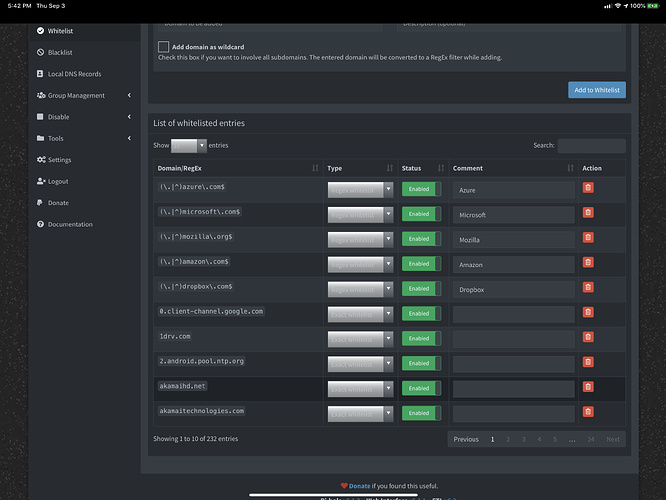Viewport: 666px width, 500px height.
Task: Click the Local DNS Records address book icon
Action: [40, 73]
